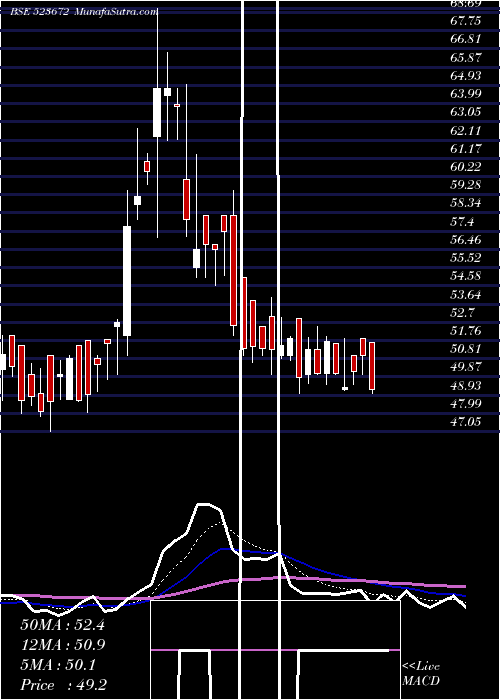Click the 50MA : 52.4 indicator readout
The height and width of the screenshot is (700, 500).
tap(63, 625)
